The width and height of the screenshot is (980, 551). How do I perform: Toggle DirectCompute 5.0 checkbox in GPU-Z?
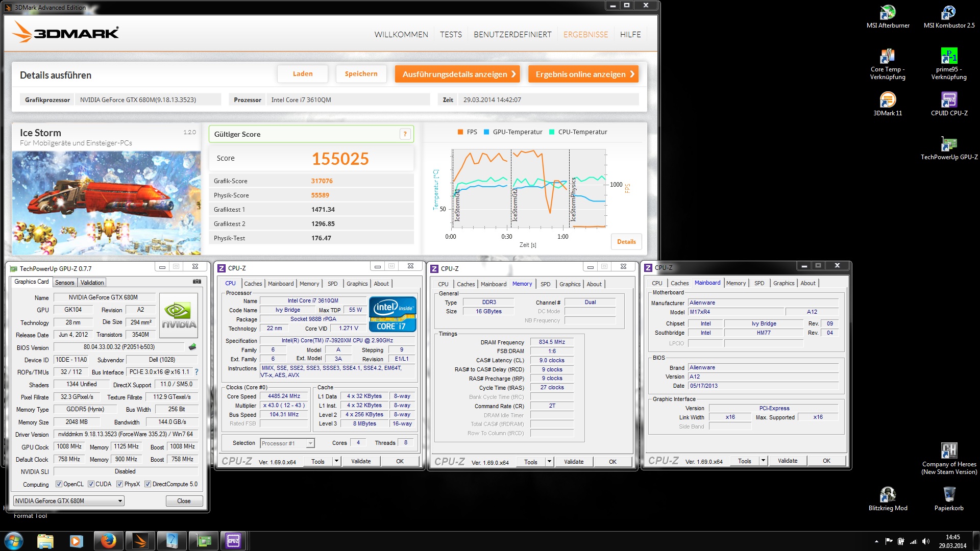148,484
